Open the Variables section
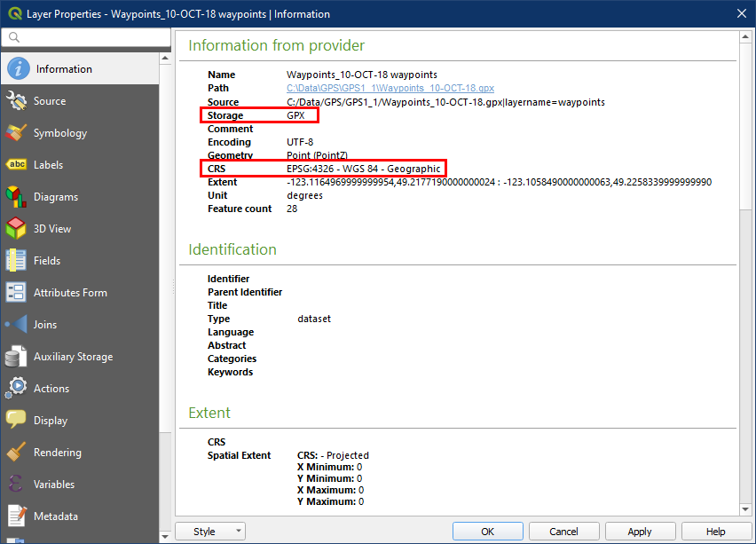The width and height of the screenshot is (756, 544). (53, 485)
